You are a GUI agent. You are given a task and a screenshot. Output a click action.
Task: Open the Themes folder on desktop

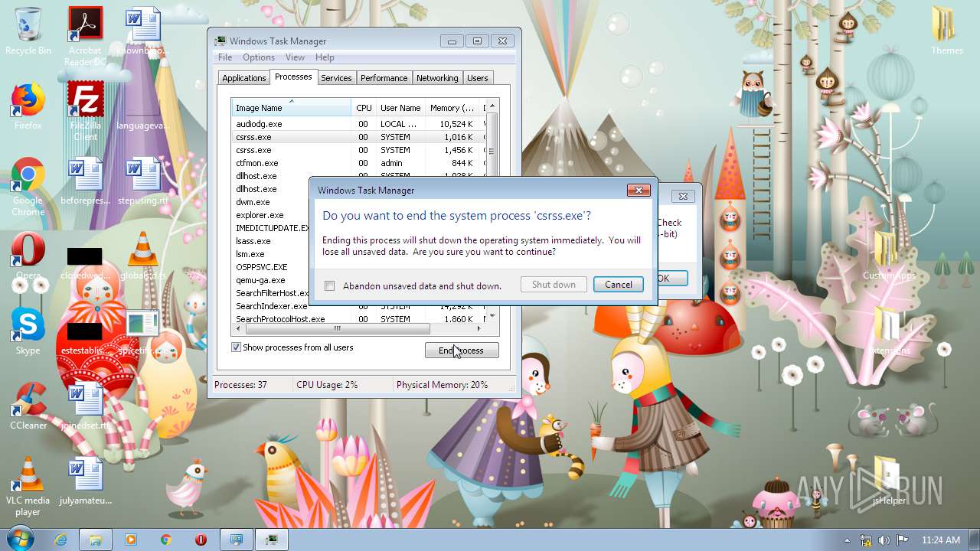pos(947,31)
